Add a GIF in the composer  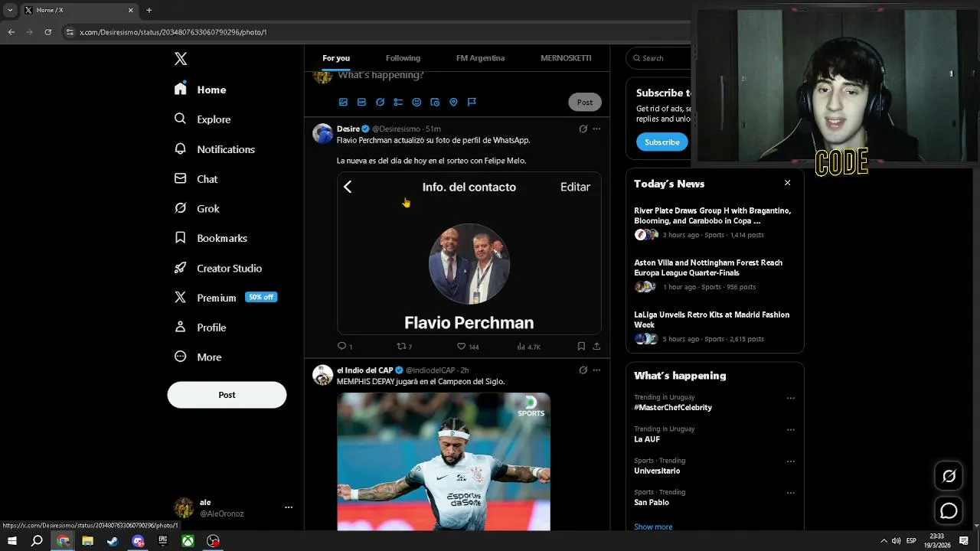tap(361, 102)
